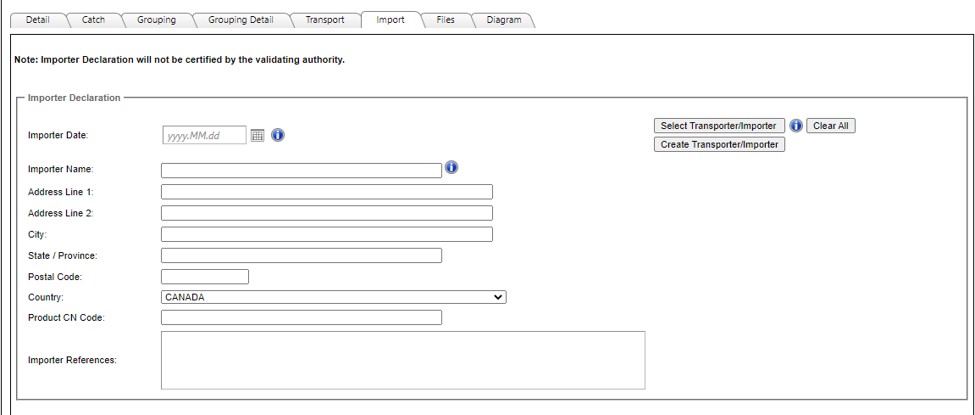Go to the Grouping tab
975x415 pixels.
click(157, 20)
